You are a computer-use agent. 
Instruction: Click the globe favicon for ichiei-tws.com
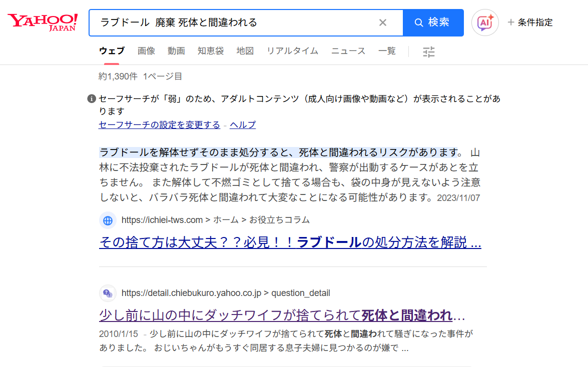(x=108, y=220)
